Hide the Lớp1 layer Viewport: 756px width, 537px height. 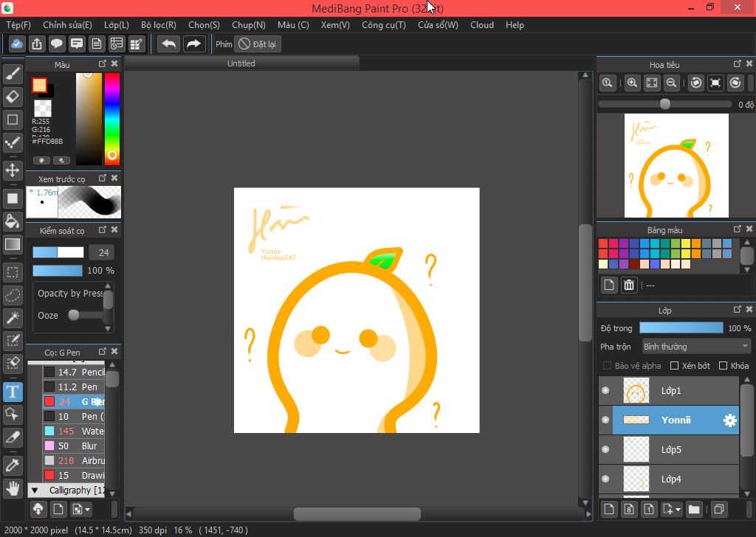tap(605, 390)
